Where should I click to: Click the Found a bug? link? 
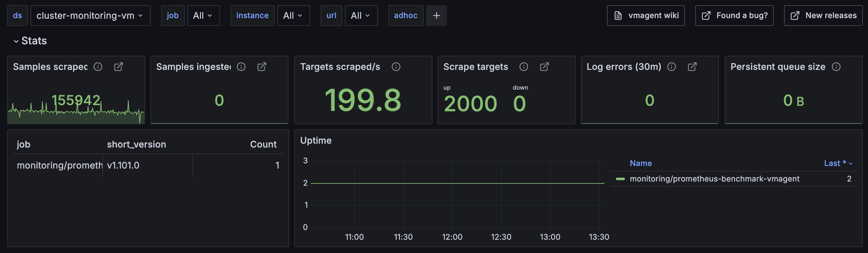point(734,16)
